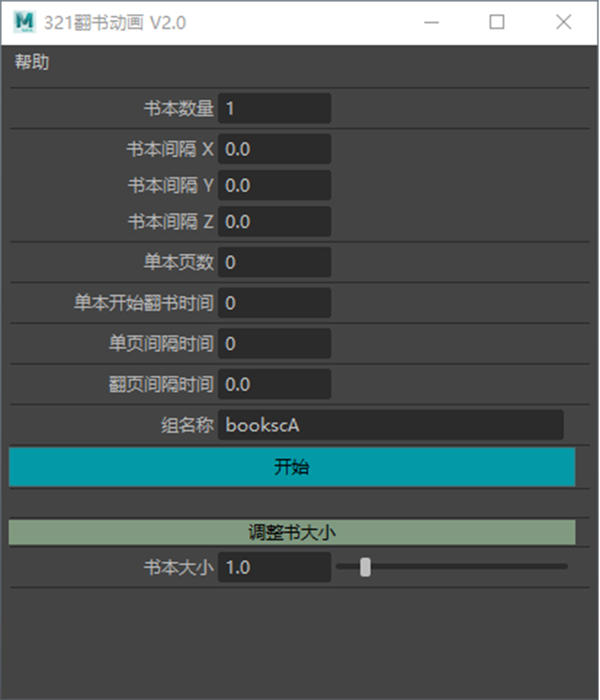Select the 单本开始翻书时间 field

pyautogui.click(x=274, y=303)
